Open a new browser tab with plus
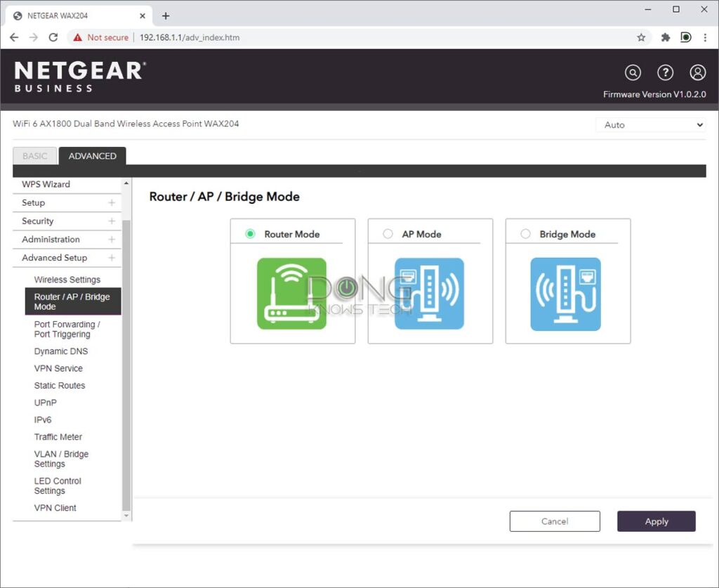Screen dimensions: 719x588 coord(166,16)
